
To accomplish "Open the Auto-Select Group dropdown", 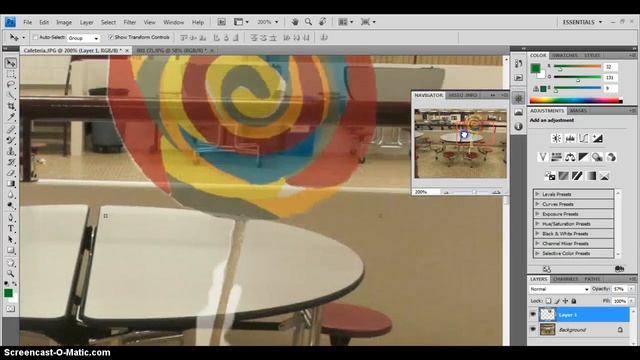I will point(83,38).
